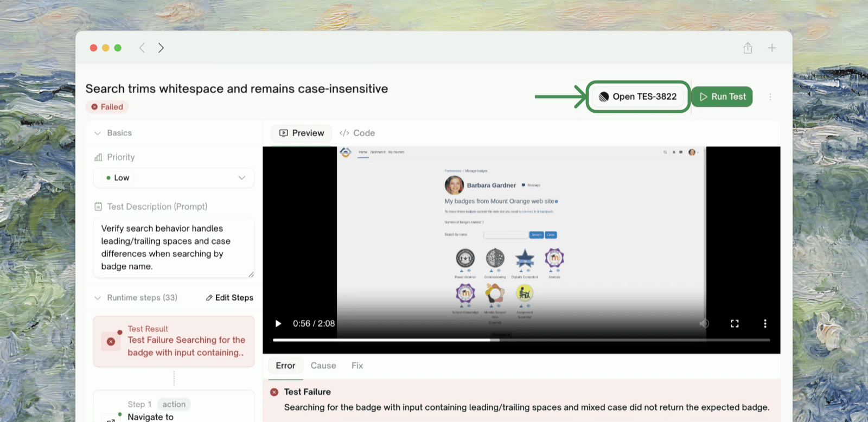Select the Error tab
The width and height of the screenshot is (868, 422).
pos(285,366)
